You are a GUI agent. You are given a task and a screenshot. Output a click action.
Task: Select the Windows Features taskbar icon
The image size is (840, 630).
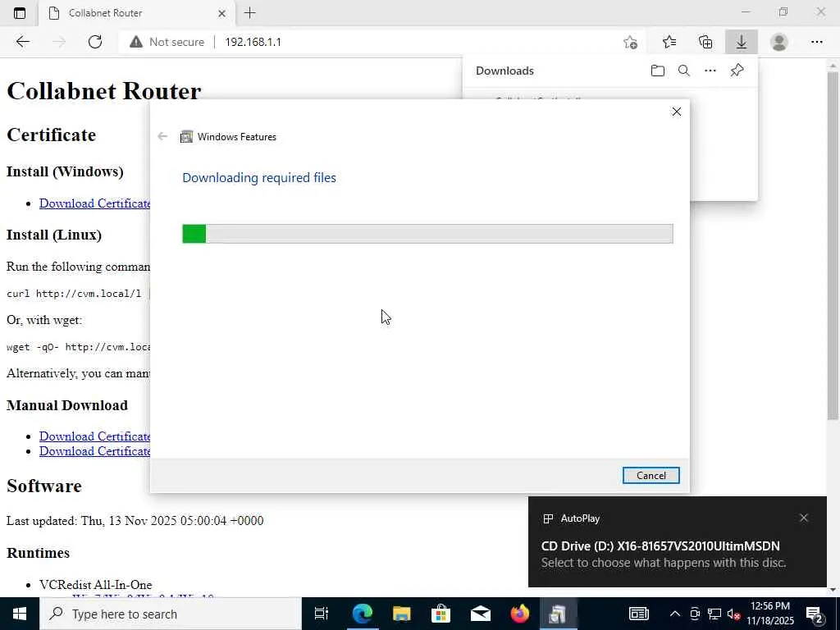[x=558, y=614]
